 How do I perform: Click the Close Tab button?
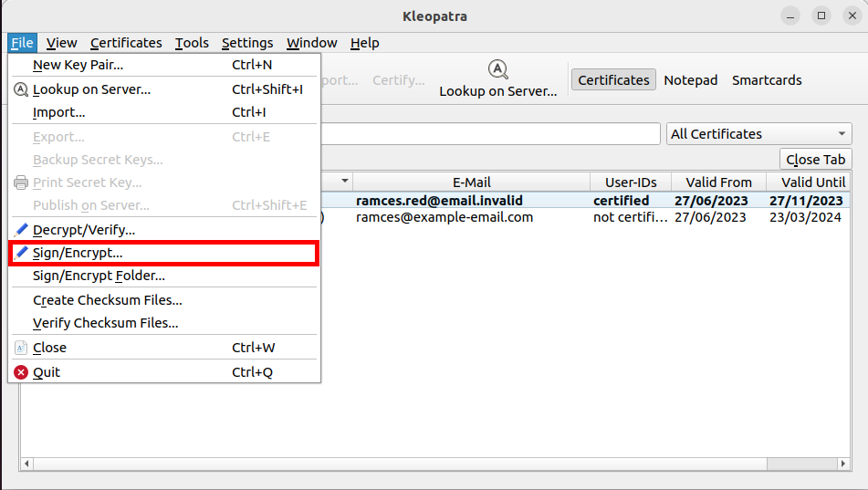click(815, 160)
